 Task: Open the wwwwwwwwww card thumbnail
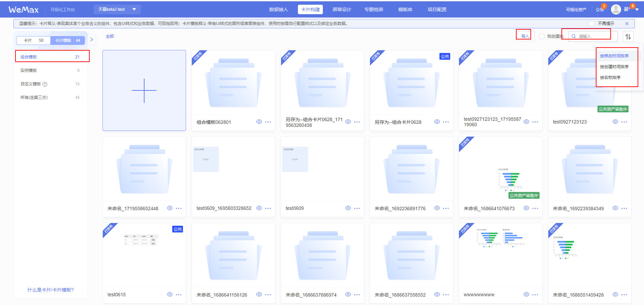coord(500,255)
